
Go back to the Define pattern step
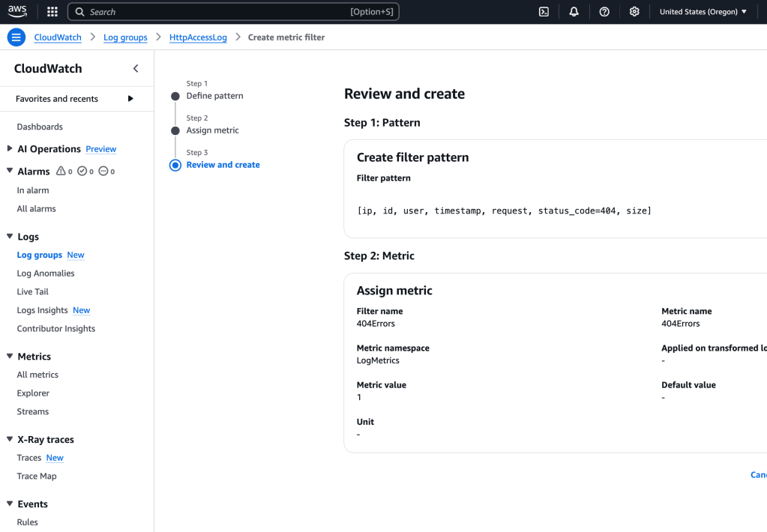click(214, 96)
